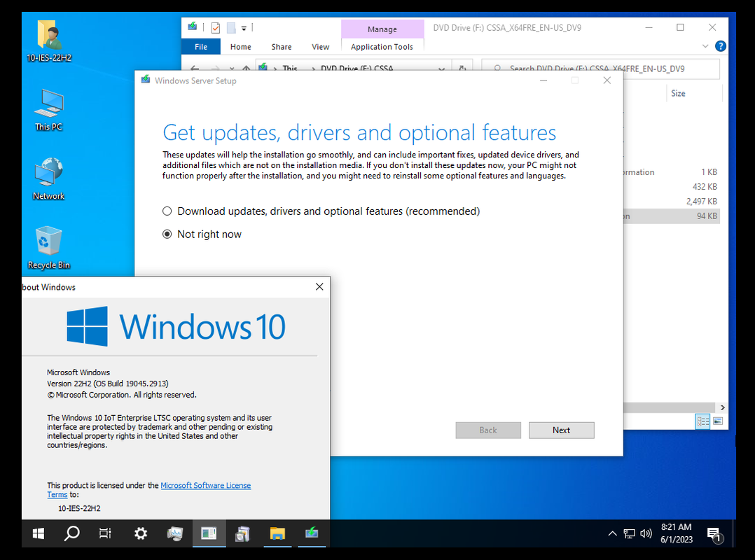Image resolution: width=755 pixels, height=560 pixels.
Task: Switch Explorer to Details view icon
Action: (x=702, y=421)
